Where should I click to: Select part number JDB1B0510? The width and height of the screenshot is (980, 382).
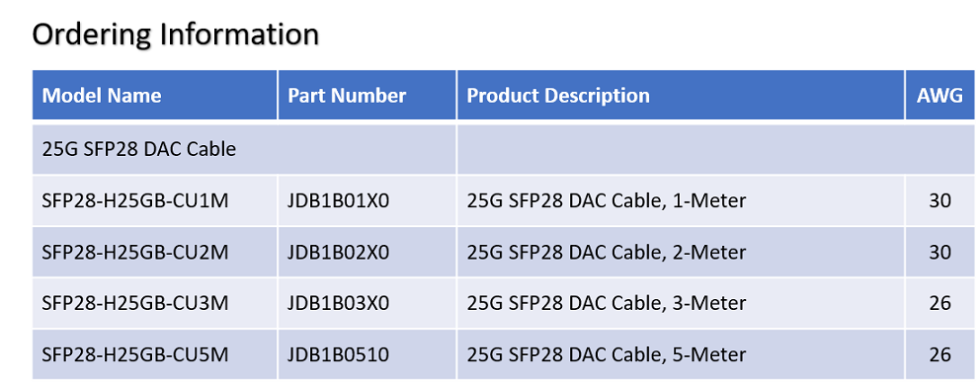(x=338, y=354)
